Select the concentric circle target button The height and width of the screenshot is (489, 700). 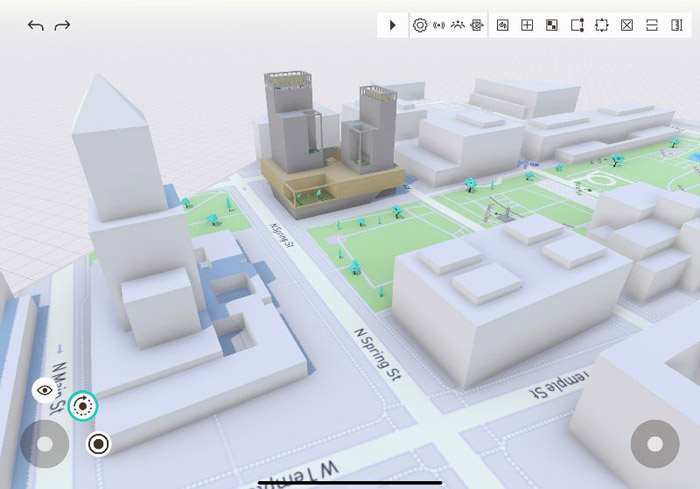point(98,443)
